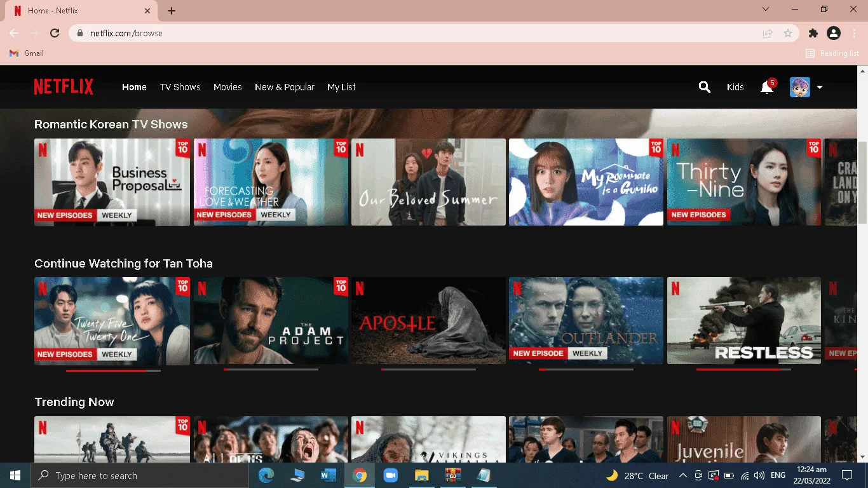Open the Business Proposal thumbnail
Screen dimensions: 868x488
pos(112,182)
